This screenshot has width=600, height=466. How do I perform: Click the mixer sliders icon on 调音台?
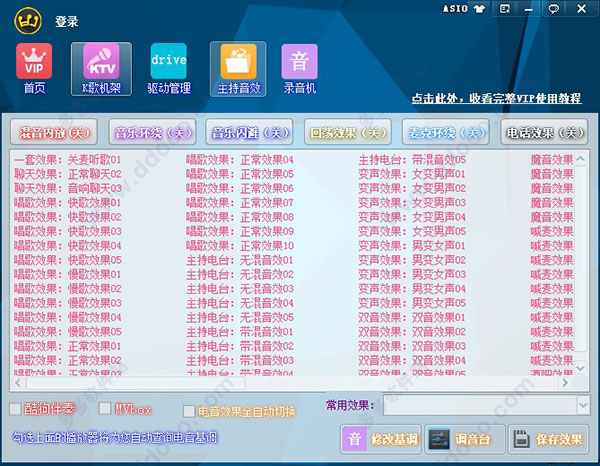point(439,439)
